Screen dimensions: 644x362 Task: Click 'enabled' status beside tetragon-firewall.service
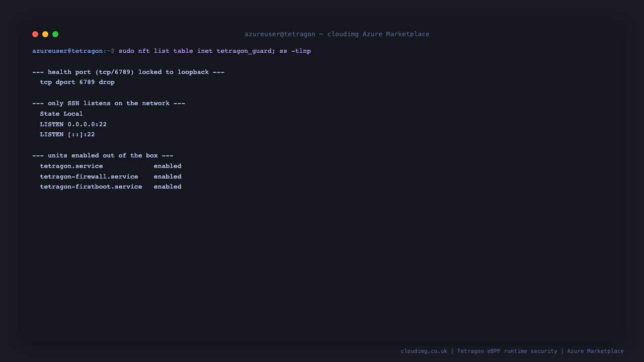(168, 176)
